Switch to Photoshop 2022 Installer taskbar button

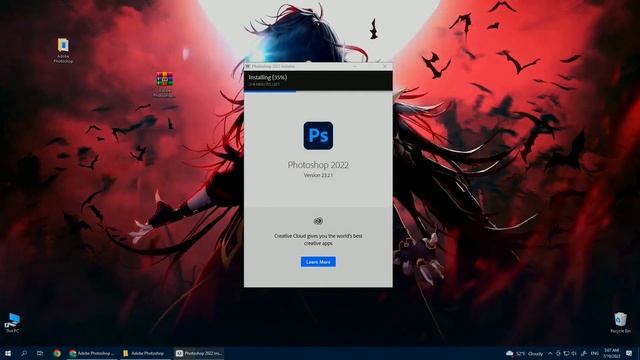pos(199,353)
